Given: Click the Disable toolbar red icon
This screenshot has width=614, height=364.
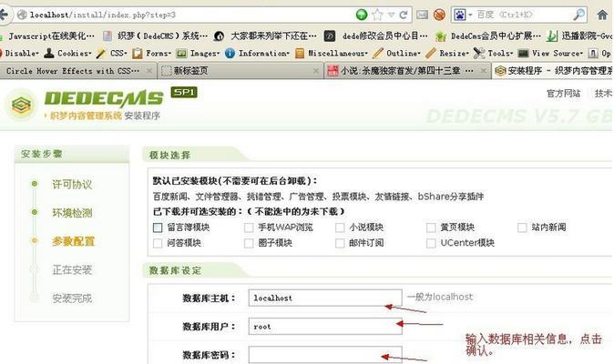Looking at the screenshot, I should (1, 53).
